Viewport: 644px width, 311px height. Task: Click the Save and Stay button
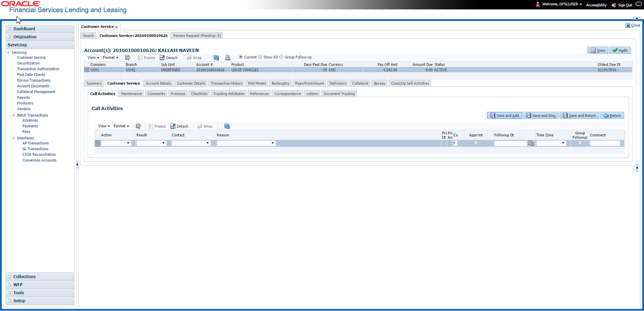pos(541,116)
